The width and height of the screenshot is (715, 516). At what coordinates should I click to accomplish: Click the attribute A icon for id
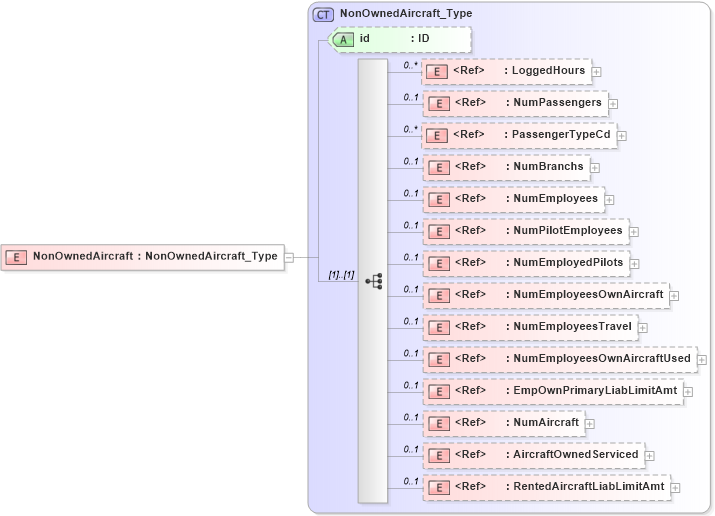(x=344, y=39)
